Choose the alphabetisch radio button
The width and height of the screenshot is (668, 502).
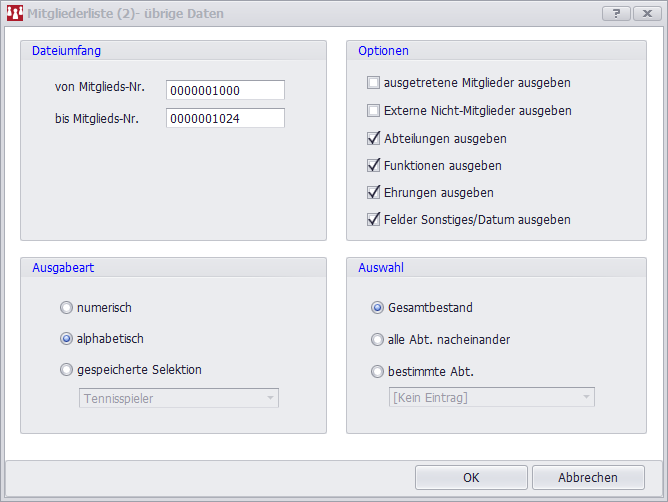point(67,339)
